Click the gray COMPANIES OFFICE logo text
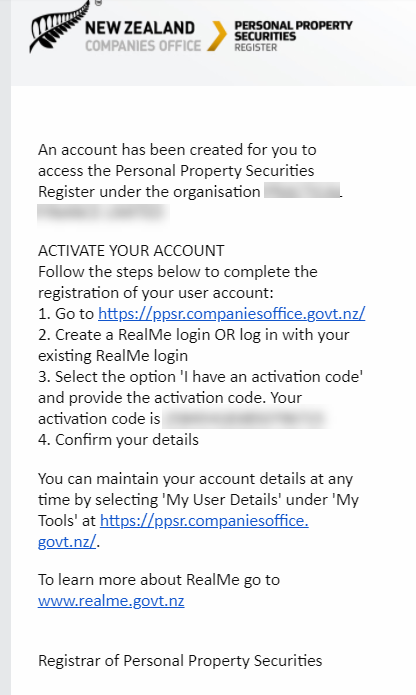This screenshot has height=695, width=416. point(143,46)
